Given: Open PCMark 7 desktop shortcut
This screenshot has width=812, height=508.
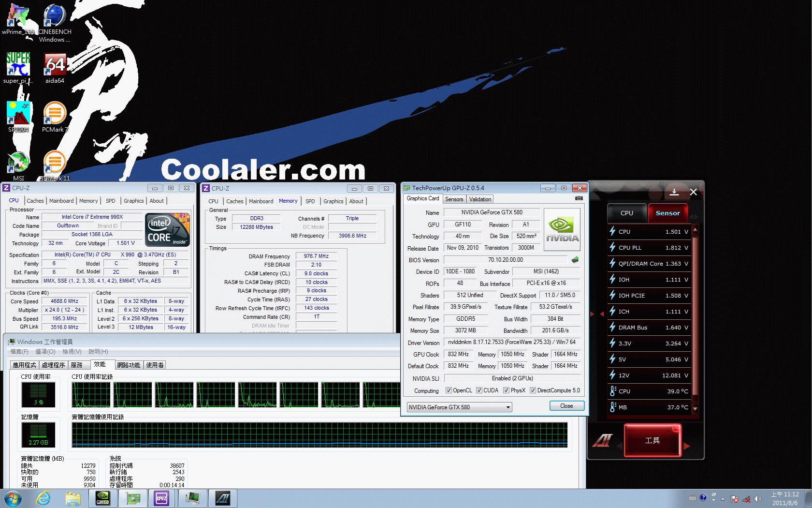Looking at the screenshot, I should pos(55,117).
